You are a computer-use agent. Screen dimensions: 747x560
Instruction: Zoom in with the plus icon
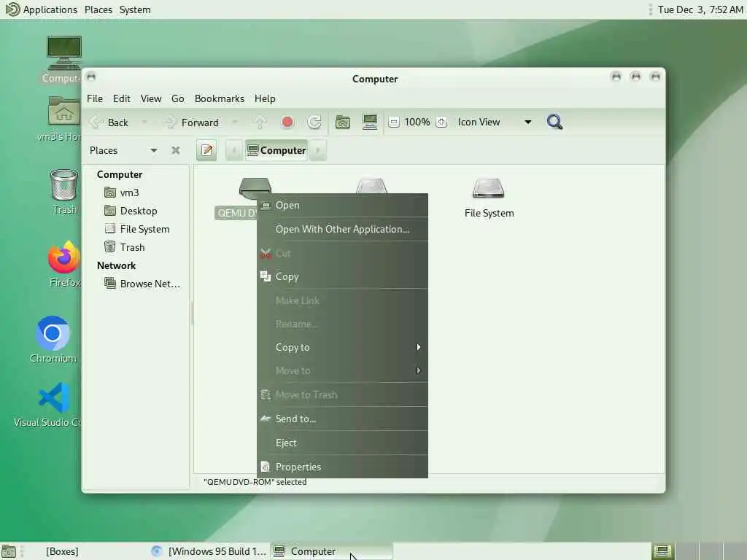[441, 122]
